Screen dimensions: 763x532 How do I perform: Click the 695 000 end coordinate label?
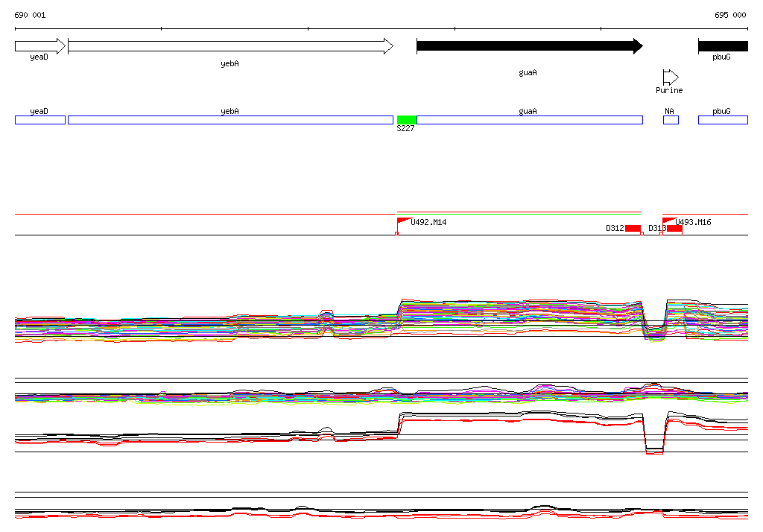pos(730,15)
